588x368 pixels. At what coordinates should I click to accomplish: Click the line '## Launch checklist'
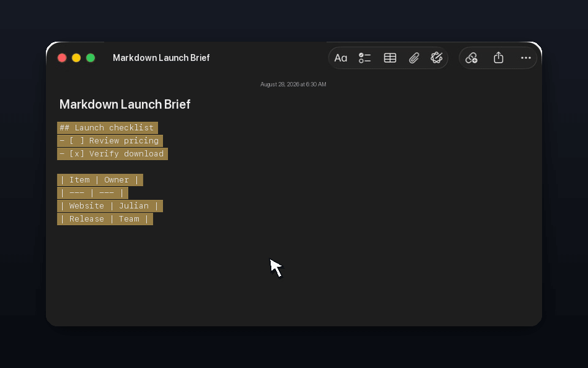tap(107, 128)
